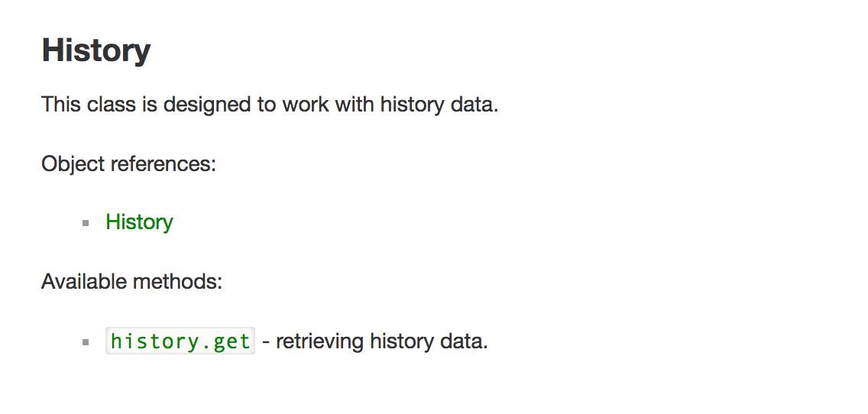Viewport: 868px width, 414px height.
Task: Click the word 'Object' in Object references
Action: [73, 163]
